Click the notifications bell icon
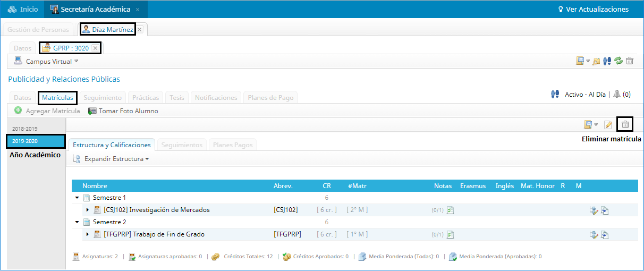 click(616, 94)
